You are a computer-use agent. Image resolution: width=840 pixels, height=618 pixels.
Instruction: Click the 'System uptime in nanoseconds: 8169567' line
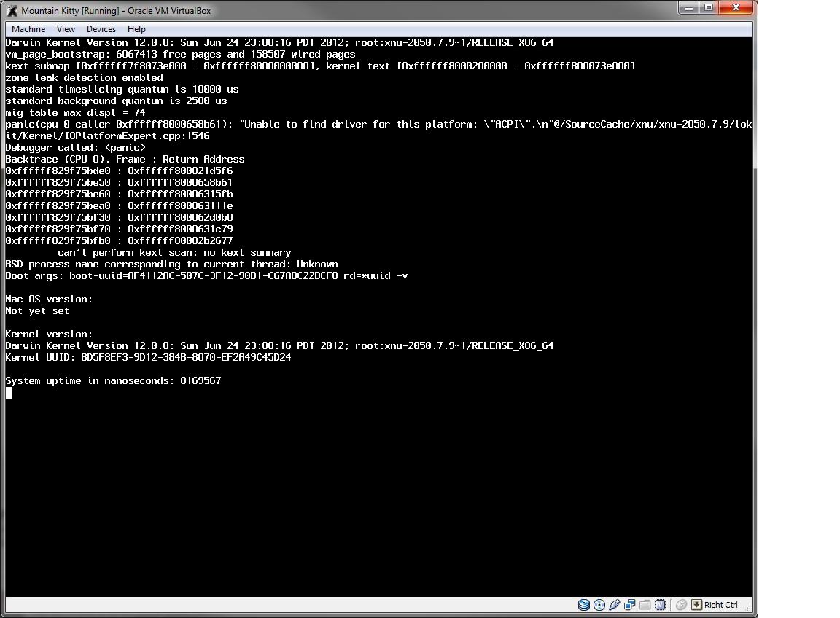[x=113, y=380]
